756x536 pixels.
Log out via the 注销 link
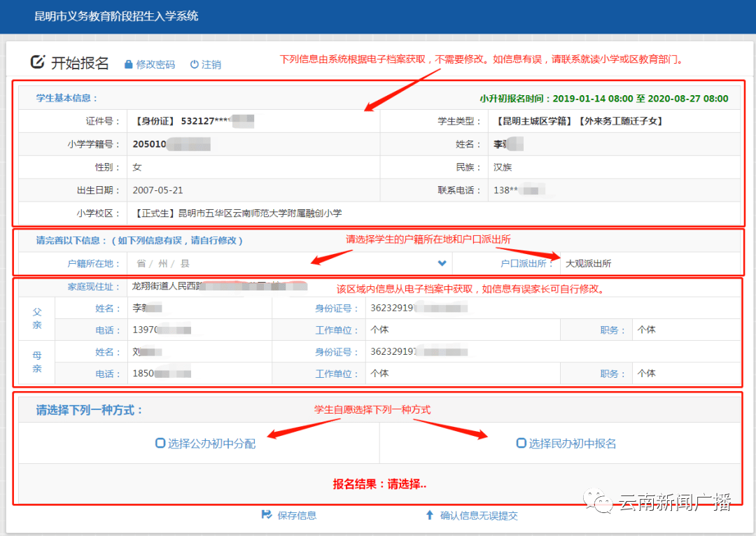(x=211, y=64)
